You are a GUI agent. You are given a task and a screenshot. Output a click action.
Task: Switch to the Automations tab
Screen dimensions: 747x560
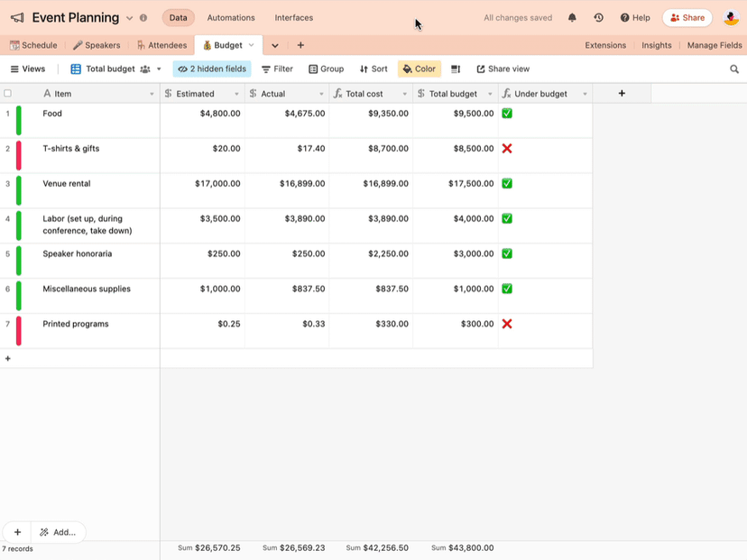(231, 17)
